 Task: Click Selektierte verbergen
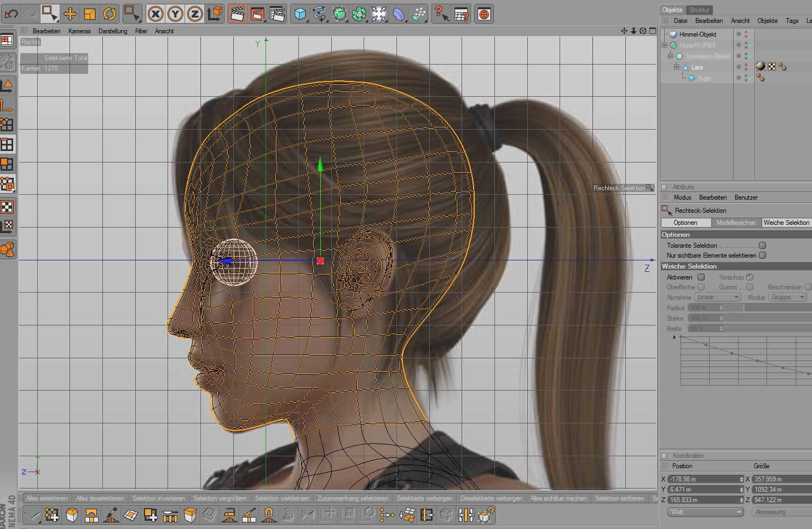pos(424,498)
